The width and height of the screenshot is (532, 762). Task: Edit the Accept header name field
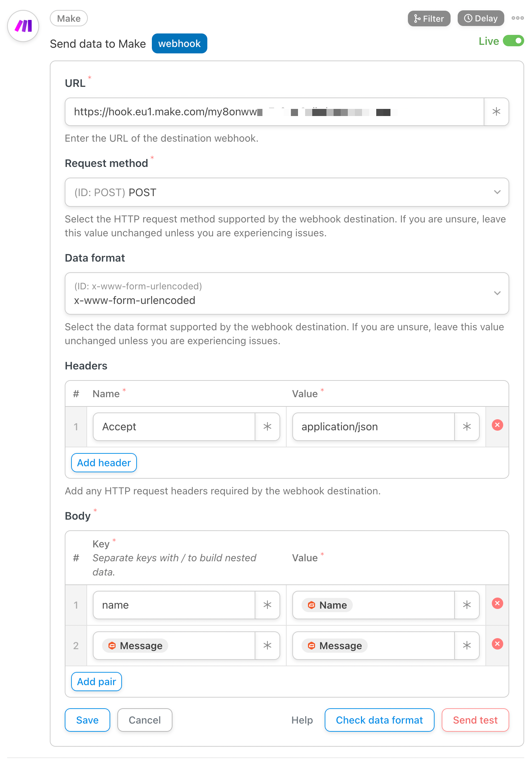point(174,426)
